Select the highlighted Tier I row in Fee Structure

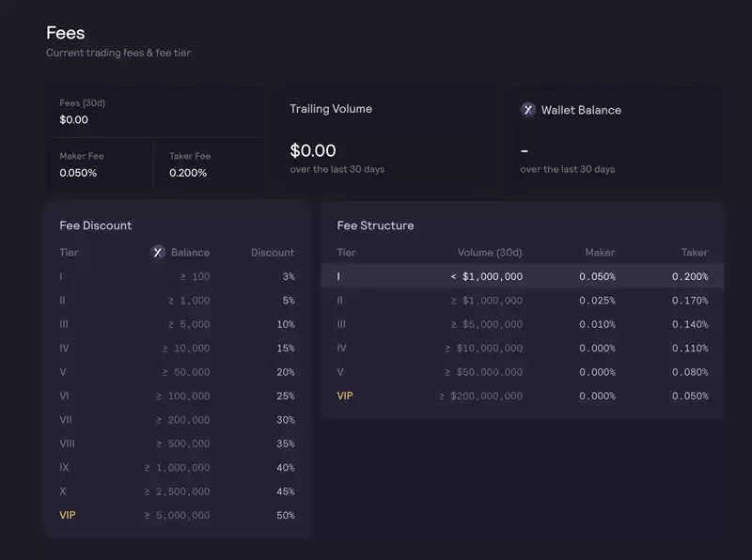522,276
